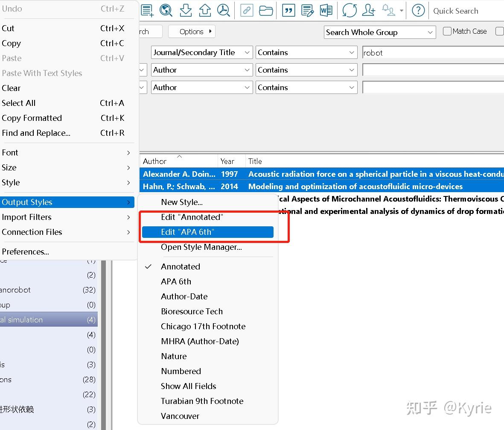Open the first Contains comparison dropdown
Viewport: 504px width, 430px height.
306,53
